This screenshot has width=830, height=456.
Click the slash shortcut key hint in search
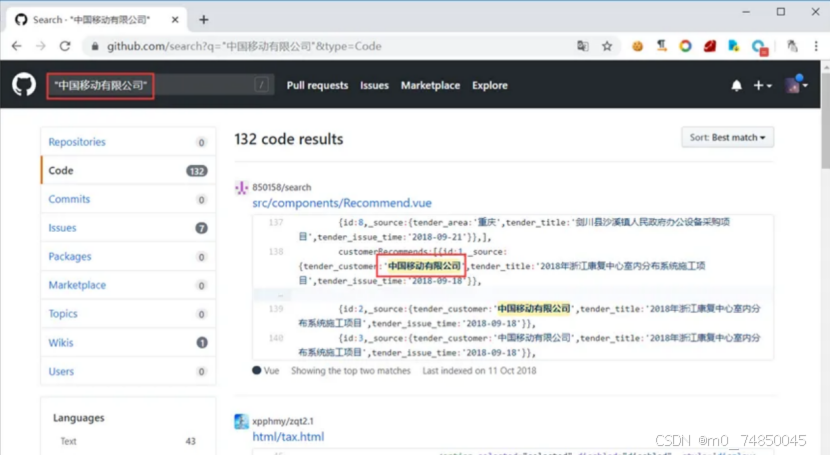pos(261,85)
